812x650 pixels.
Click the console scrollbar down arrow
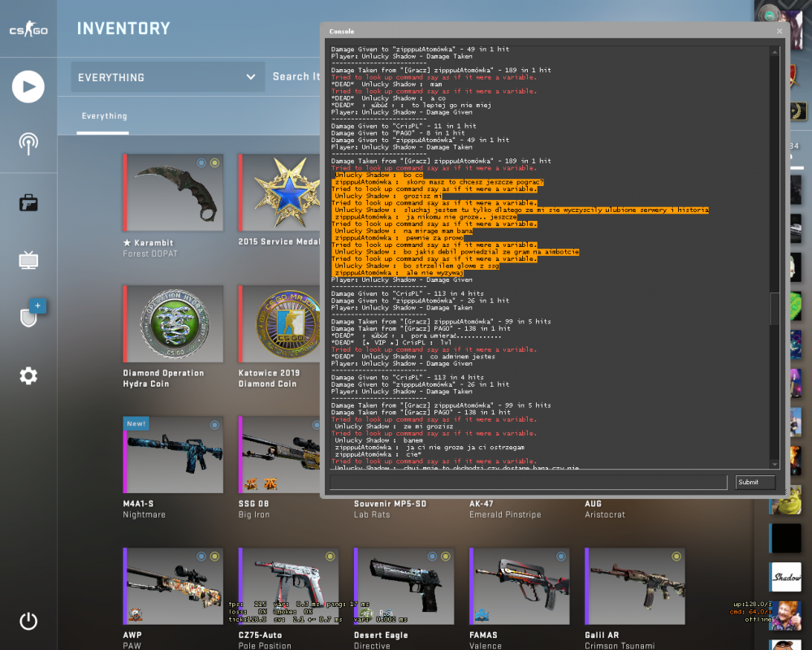coord(775,465)
